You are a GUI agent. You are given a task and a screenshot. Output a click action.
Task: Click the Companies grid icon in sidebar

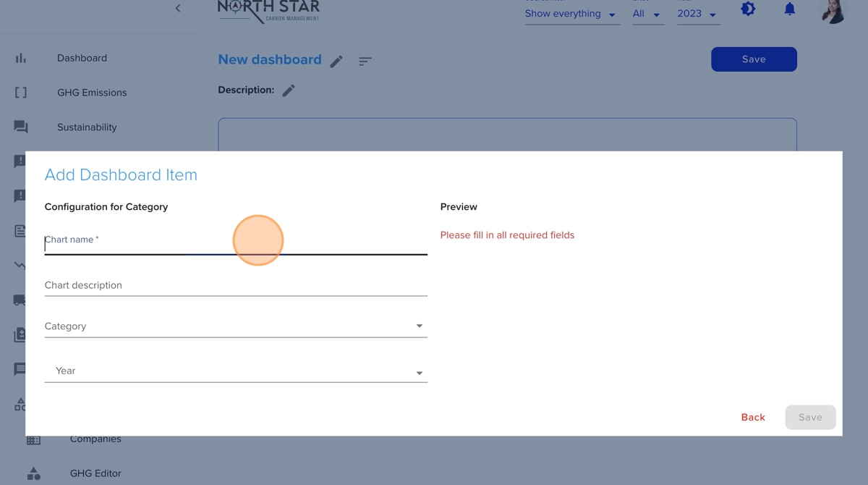pos(34,439)
